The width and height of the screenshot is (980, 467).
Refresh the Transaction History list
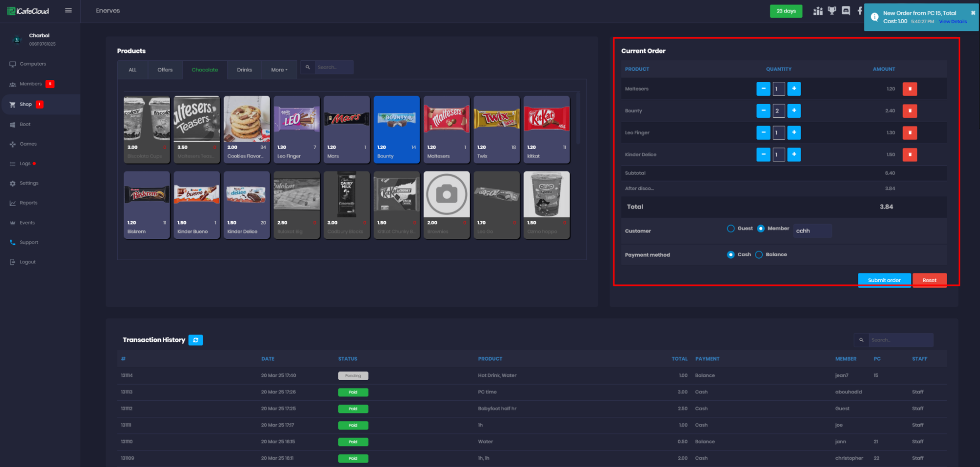196,340
